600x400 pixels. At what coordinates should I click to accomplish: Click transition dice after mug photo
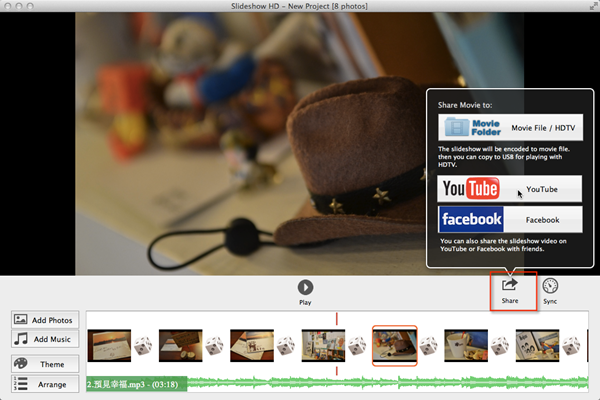500,345
